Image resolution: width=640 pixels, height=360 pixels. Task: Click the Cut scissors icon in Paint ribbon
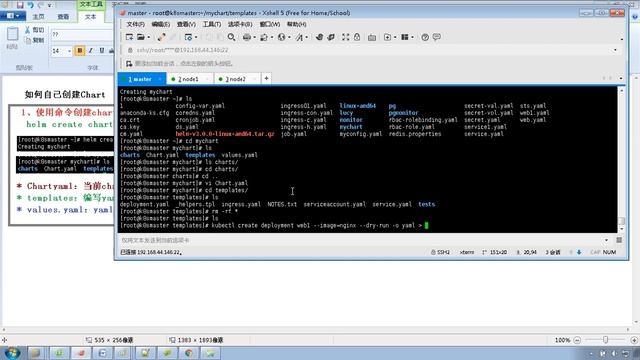[x=27, y=30]
